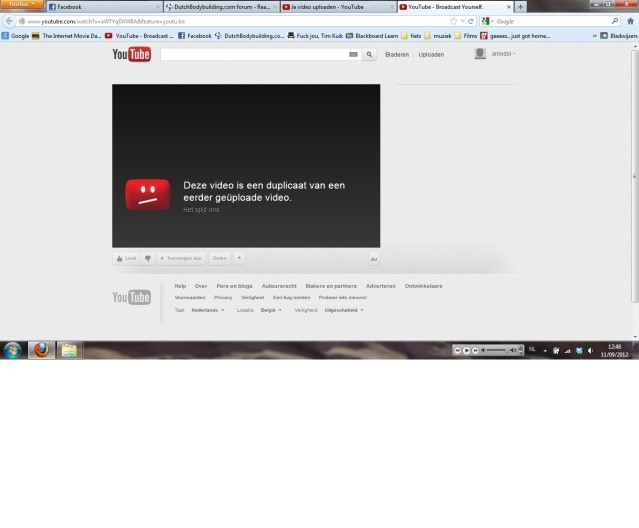Reload the page with the refresh icon
Screen dimensions: 639x528
coord(470,21)
